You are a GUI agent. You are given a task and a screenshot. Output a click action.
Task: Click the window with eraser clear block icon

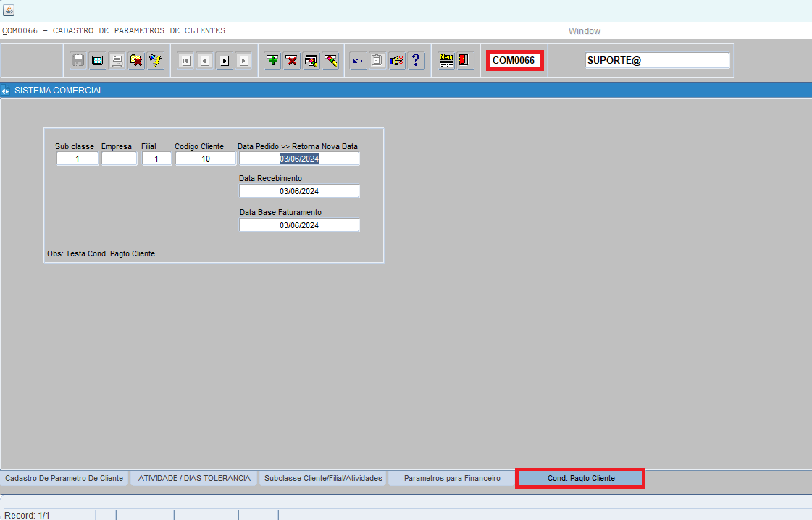click(x=311, y=61)
